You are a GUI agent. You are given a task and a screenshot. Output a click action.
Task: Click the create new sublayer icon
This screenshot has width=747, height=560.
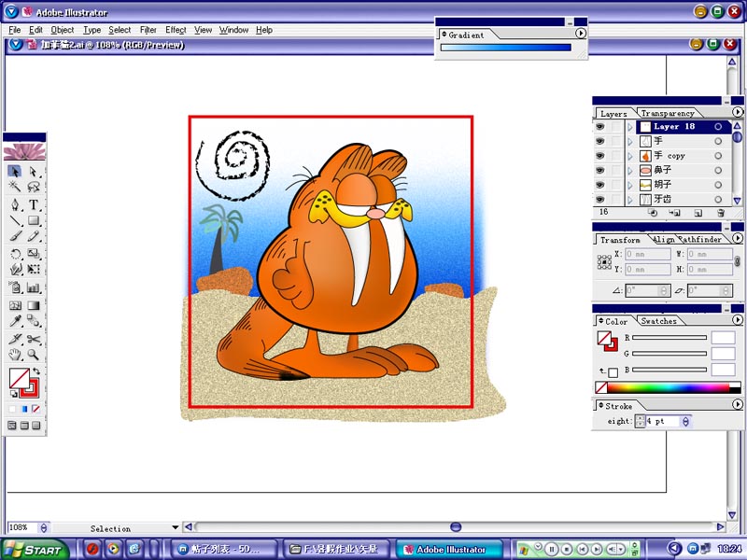[674, 213]
